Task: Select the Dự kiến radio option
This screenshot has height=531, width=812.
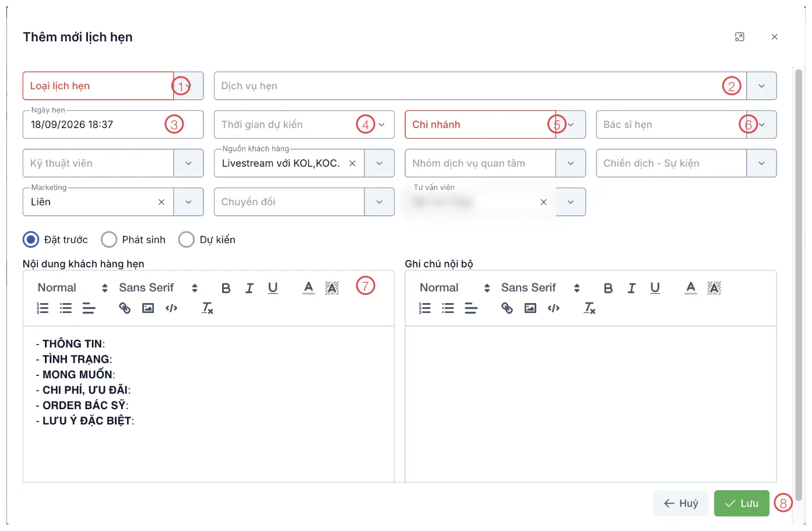Action: coord(187,240)
